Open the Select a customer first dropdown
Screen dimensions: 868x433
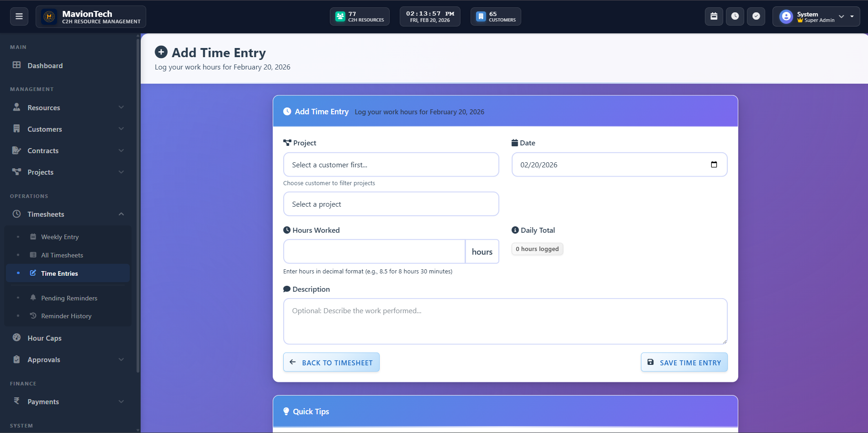pyautogui.click(x=391, y=165)
